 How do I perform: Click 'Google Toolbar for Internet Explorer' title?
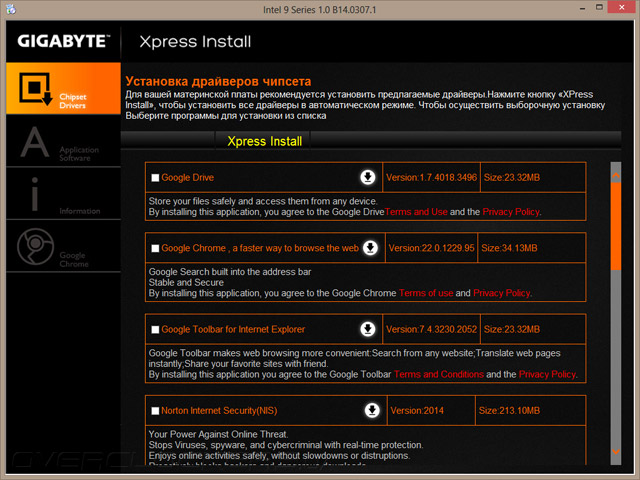pyautogui.click(x=233, y=329)
